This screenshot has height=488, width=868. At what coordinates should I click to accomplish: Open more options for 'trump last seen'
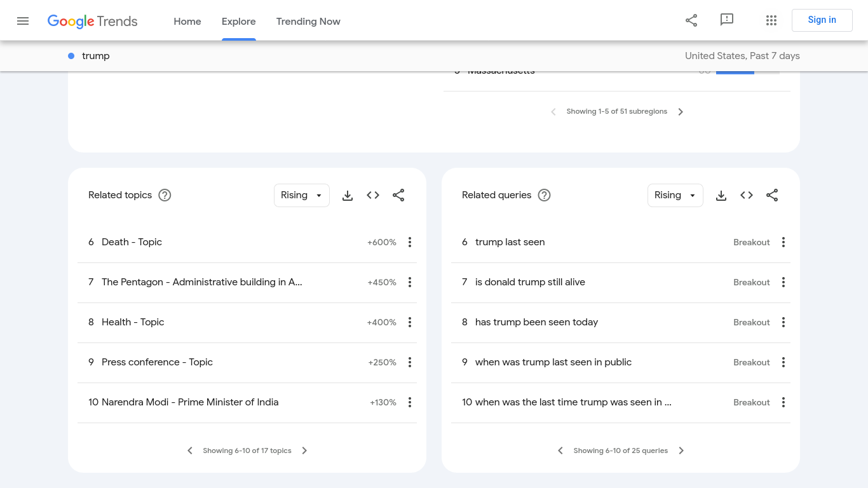(x=783, y=242)
